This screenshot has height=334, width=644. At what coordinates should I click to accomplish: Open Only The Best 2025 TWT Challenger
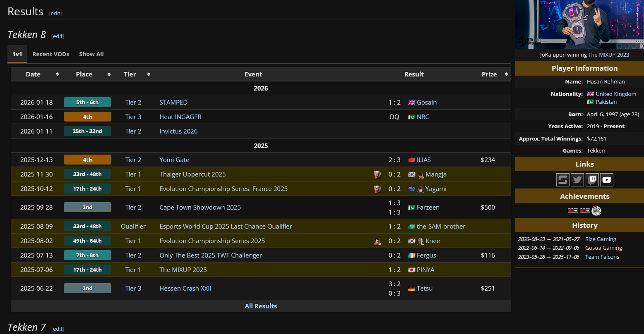tap(211, 255)
